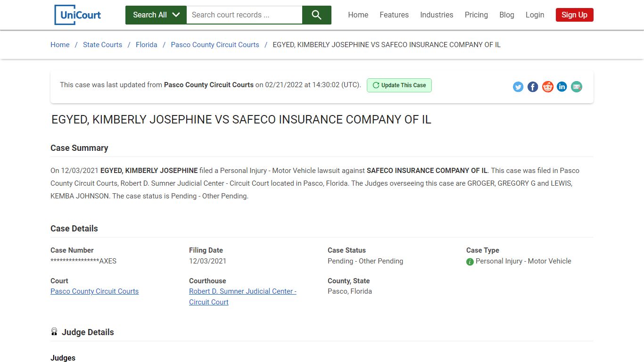Click the breadcrumb case name text
Screen dimensions: 644x362
387,45
